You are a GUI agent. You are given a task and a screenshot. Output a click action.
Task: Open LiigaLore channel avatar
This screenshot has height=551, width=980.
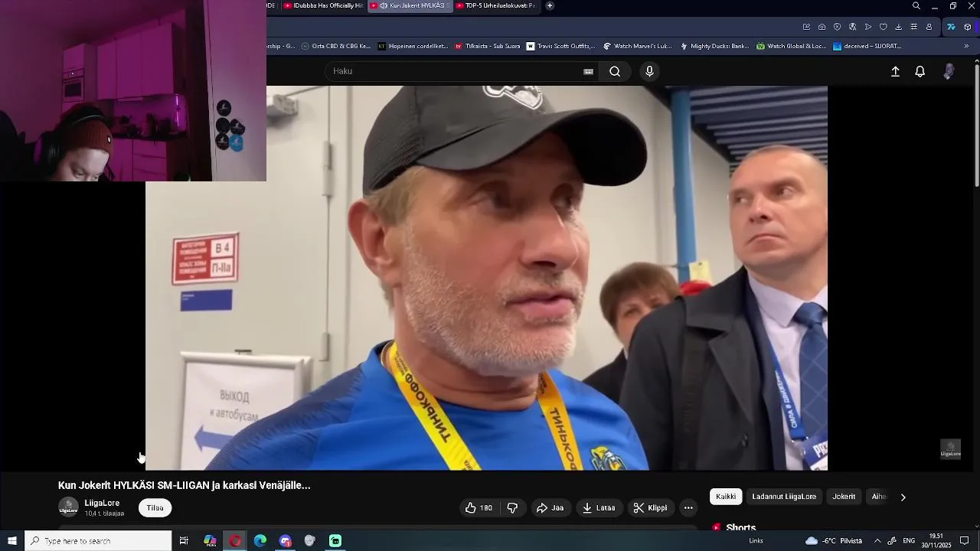pyautogui.click(x=68, y=507)
